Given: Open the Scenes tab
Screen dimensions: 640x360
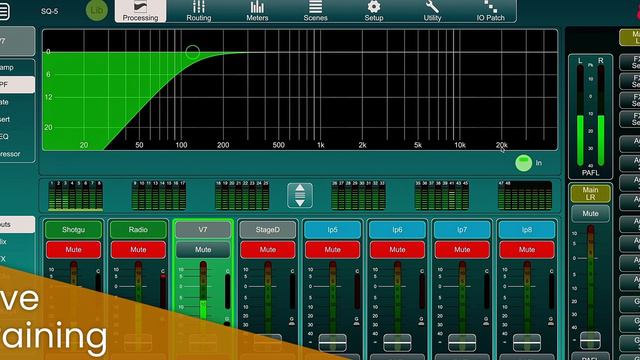Looking at the screenshot, I should [x=316, y=11].
